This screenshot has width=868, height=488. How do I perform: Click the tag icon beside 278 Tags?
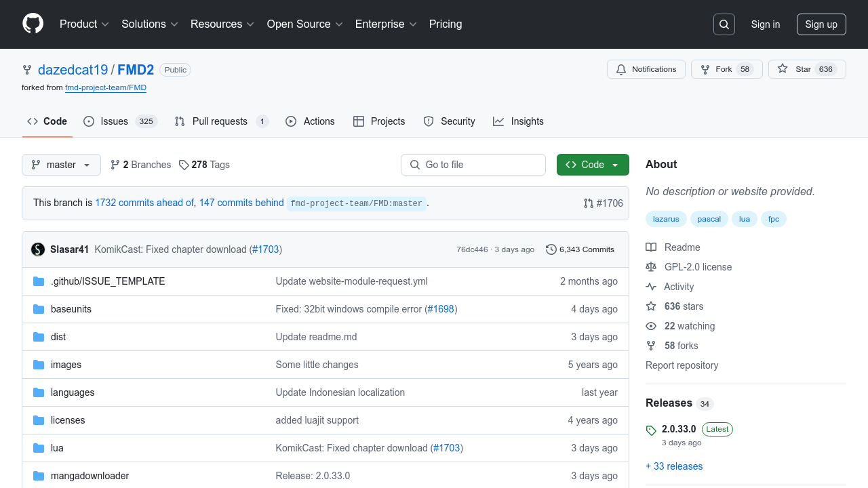coord(184,165)
